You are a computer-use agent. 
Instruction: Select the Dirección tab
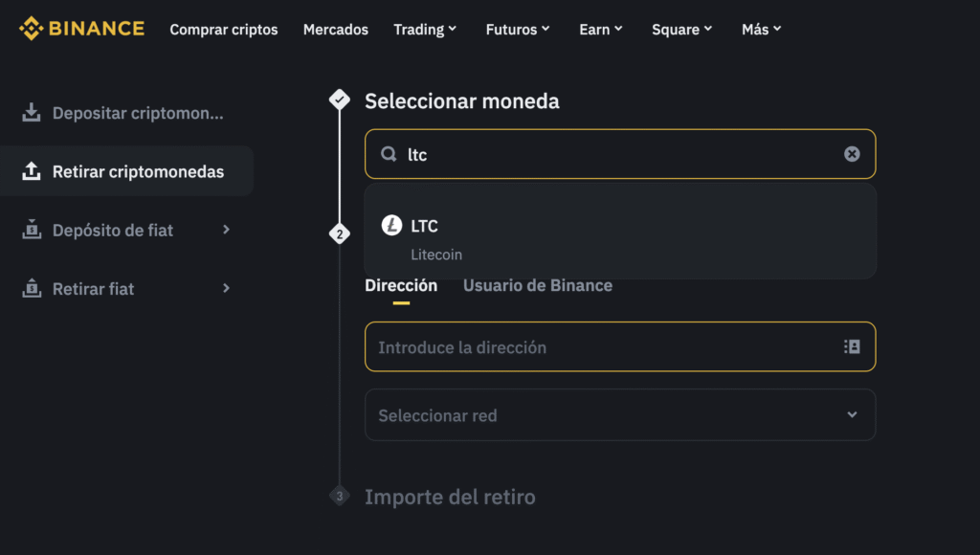tap(401, 285)
